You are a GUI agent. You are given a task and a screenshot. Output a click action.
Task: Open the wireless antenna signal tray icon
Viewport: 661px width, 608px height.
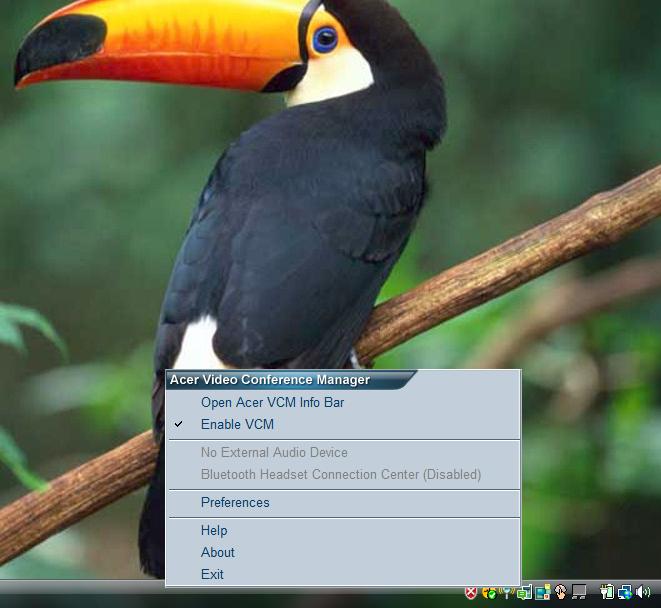coord(507,592)
